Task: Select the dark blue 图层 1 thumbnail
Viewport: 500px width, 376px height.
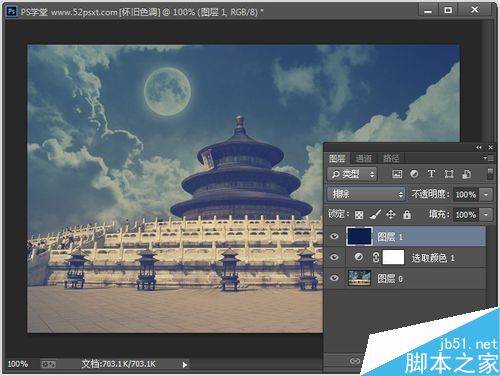Action: [x=359, y=237]
